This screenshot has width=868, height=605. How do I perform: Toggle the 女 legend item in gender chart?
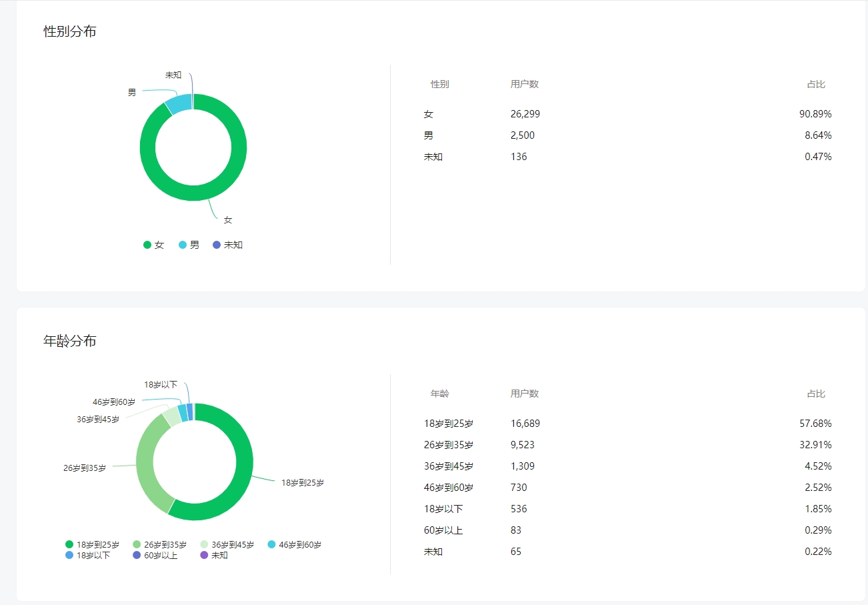[x=154, y=245]
